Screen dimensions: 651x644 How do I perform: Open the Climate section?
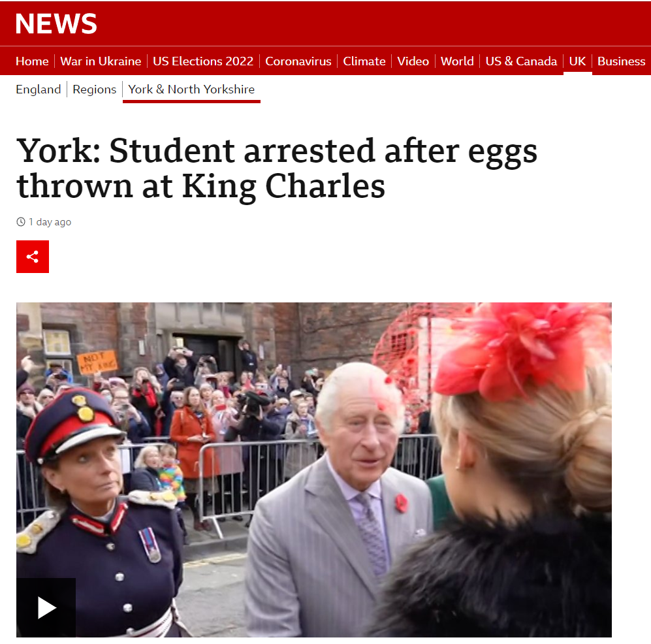pyautogui.click(x=364, y=61)
